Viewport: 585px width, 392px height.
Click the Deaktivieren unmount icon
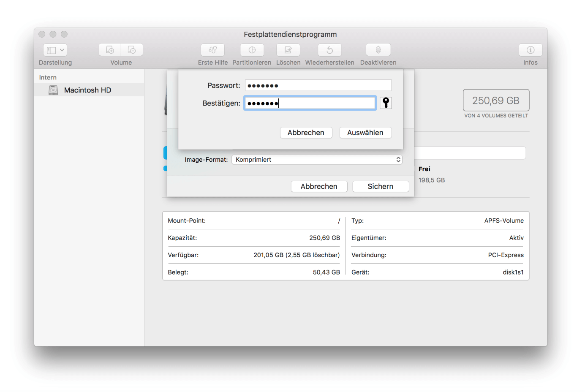coord(378,50)
